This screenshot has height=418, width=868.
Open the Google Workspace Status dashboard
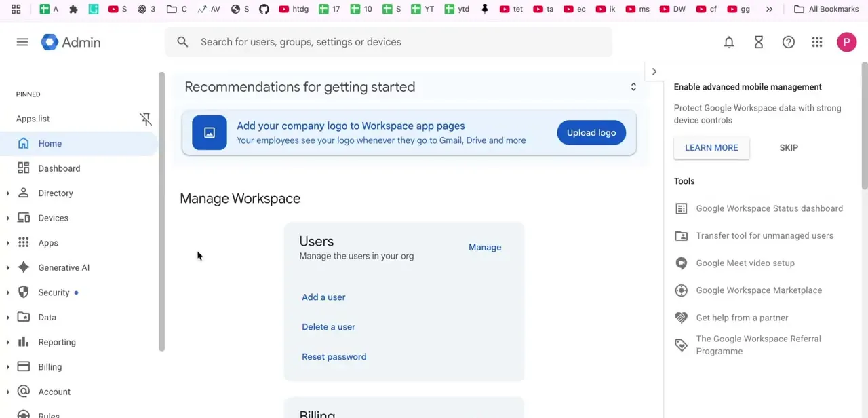(x=769, y=208)
